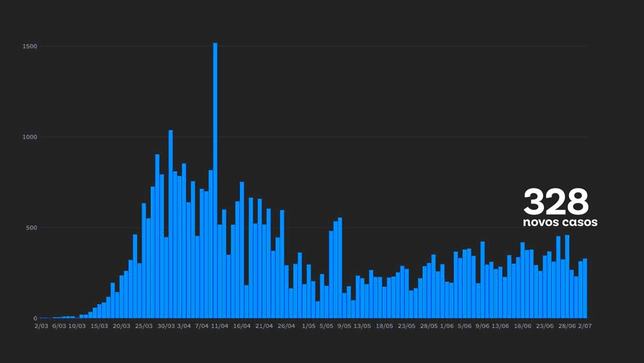
Task: Click the 9/05 date label
Action: [x=344, y=326]
